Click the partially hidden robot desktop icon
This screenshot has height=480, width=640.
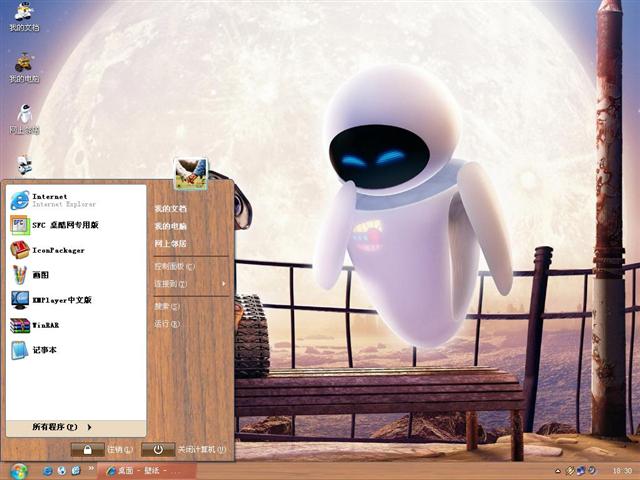pyautogui.click(x=24, y=165)
